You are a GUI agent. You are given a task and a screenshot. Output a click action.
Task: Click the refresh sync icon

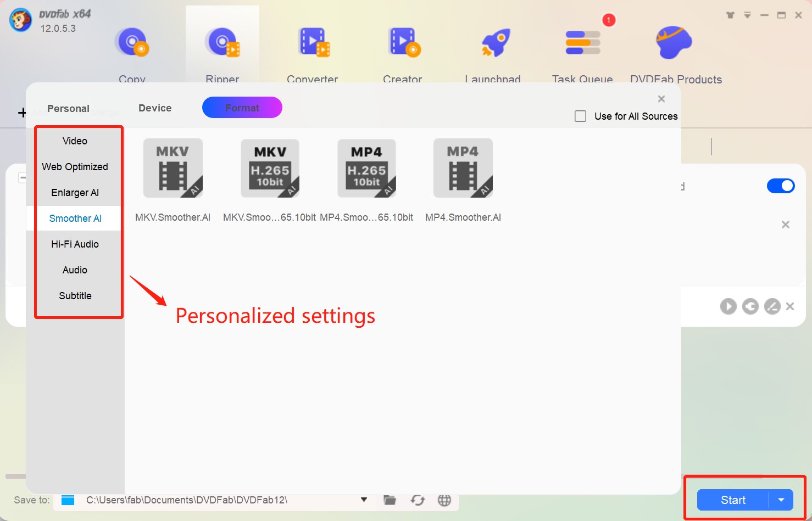pyautogui.click(x=418, y=500)
